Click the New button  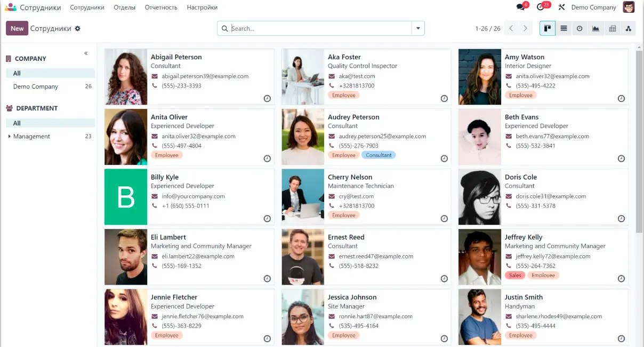pos(17,29)
